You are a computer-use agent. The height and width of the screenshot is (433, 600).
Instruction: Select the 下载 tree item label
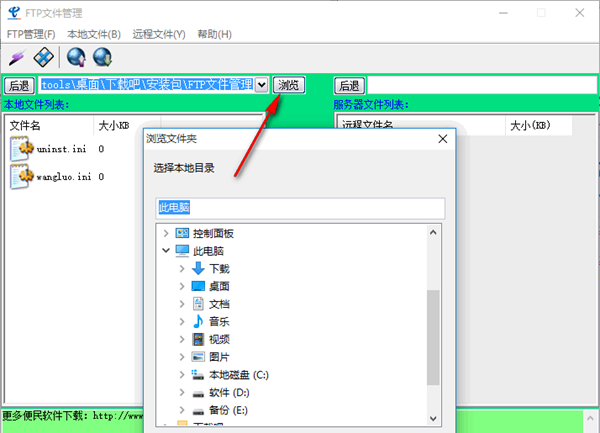pos(219,269)
